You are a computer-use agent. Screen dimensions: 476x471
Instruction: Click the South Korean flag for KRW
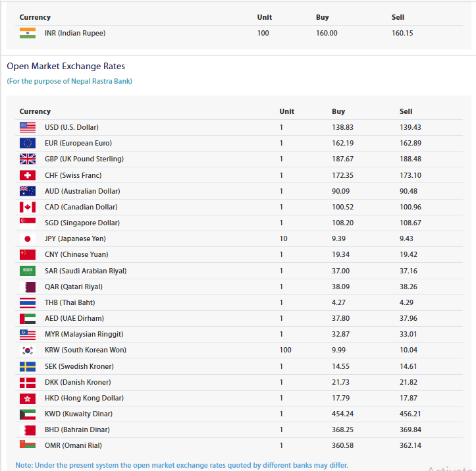[x=28, y=350]
